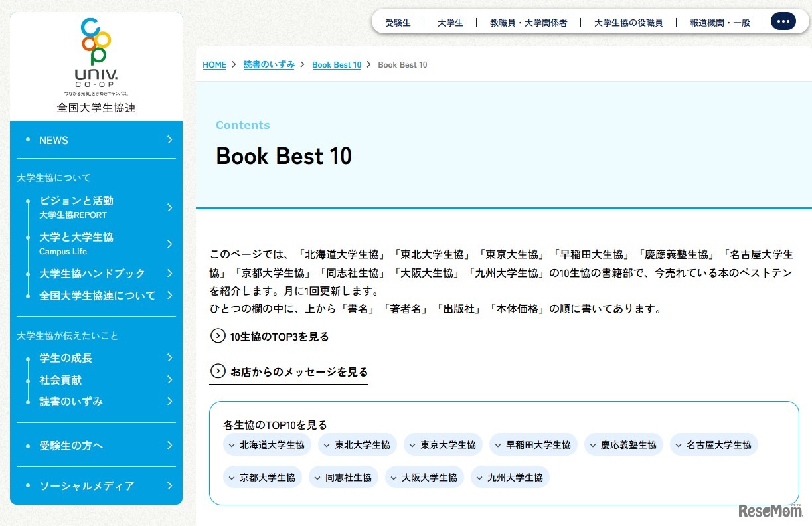Click the chevron on the NEWS sidebar item

pyautogui.click(x=171, y=140)
